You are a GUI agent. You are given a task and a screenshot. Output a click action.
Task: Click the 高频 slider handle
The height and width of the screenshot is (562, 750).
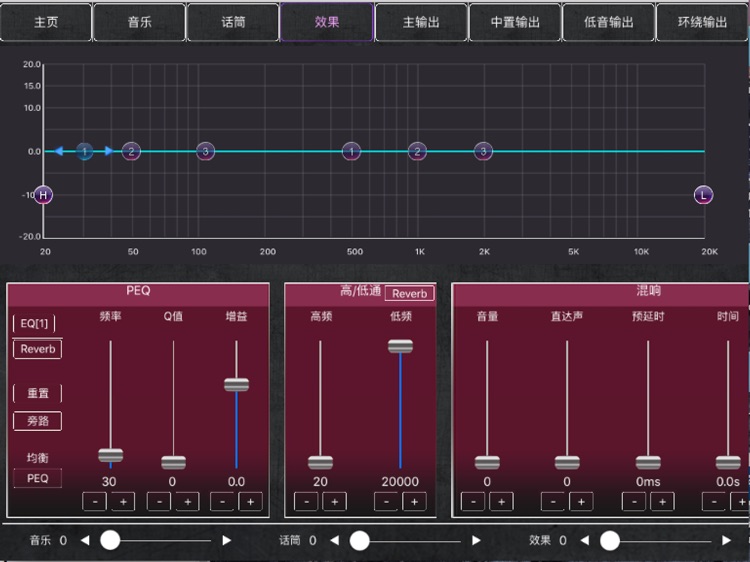pos(320,463)
